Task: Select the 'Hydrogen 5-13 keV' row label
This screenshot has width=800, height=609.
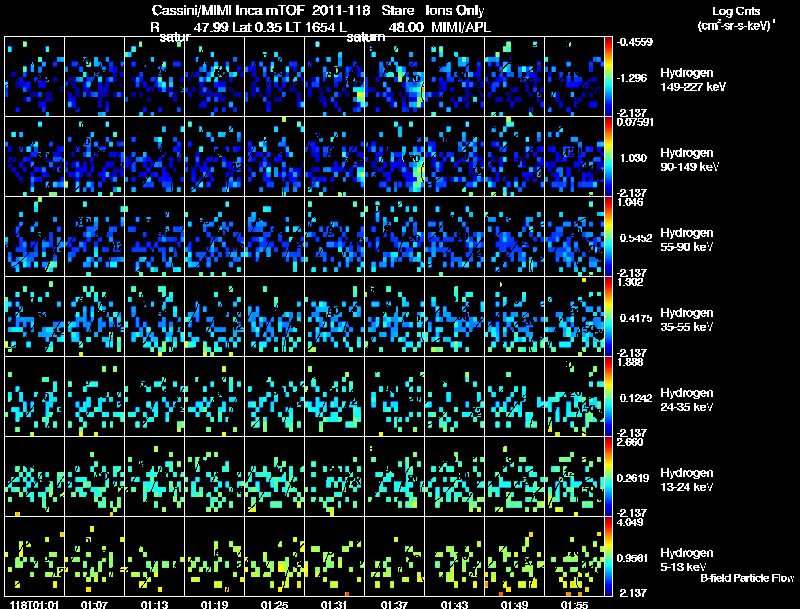Action: 687,560
